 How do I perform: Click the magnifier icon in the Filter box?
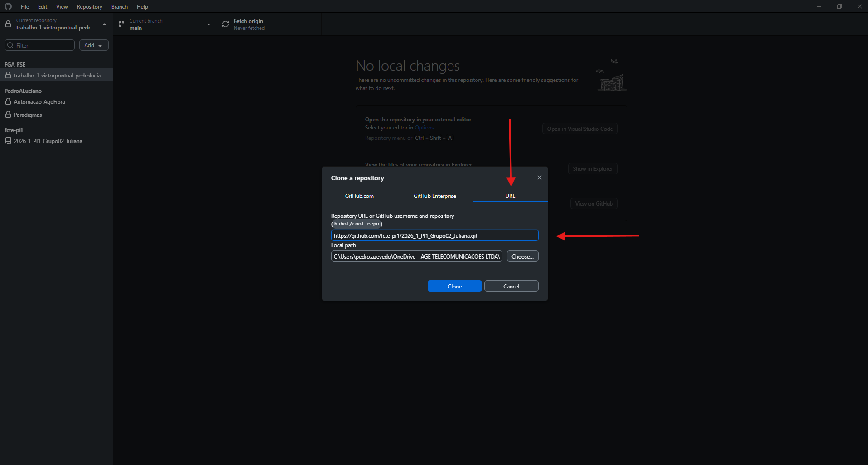coord(10,45)
